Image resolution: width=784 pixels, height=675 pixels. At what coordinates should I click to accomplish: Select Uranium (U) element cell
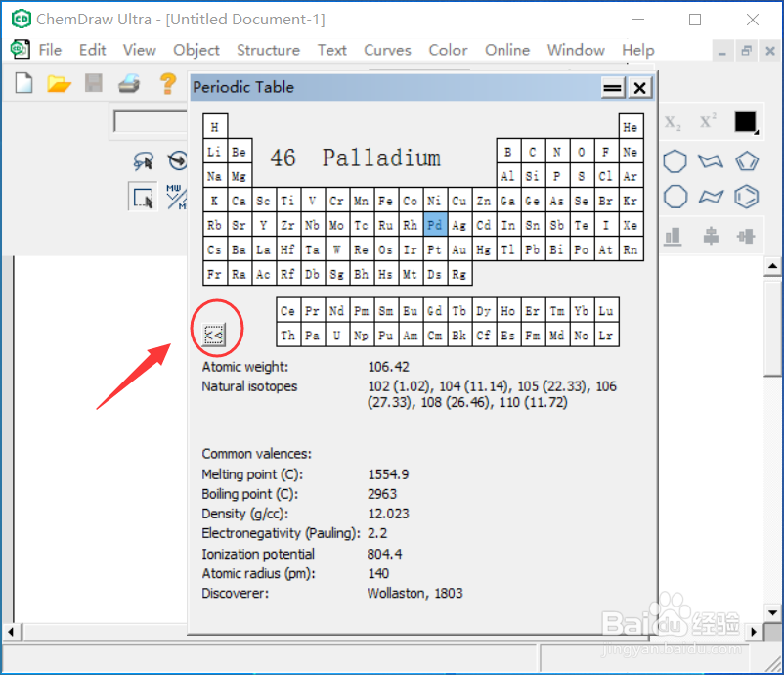pyautogui.click(x=337, y=336)
